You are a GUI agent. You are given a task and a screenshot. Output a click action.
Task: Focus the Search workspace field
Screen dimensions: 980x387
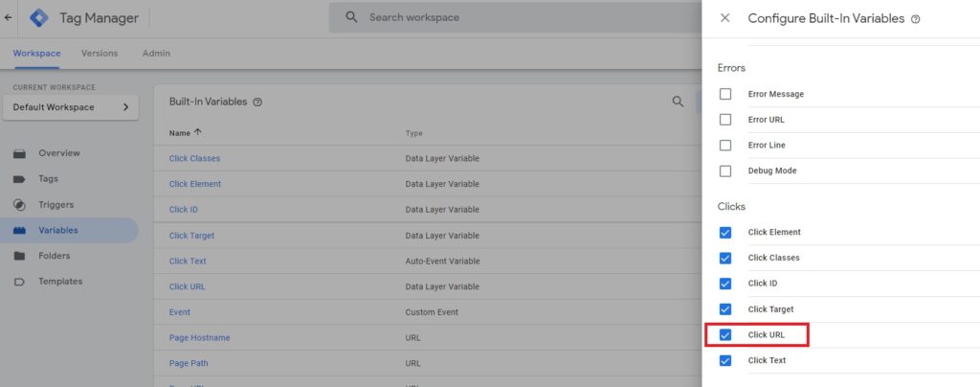point(517,17)
